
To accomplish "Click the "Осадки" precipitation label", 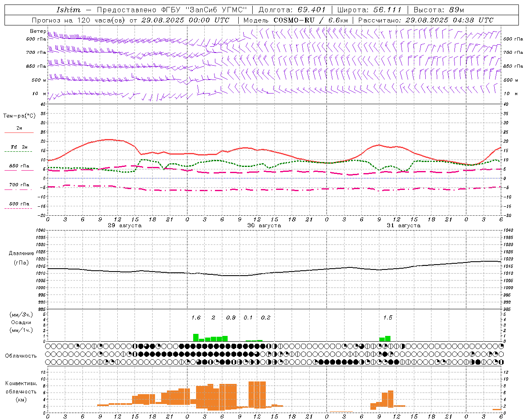I will pyautogui.click(x=21, y=322).
